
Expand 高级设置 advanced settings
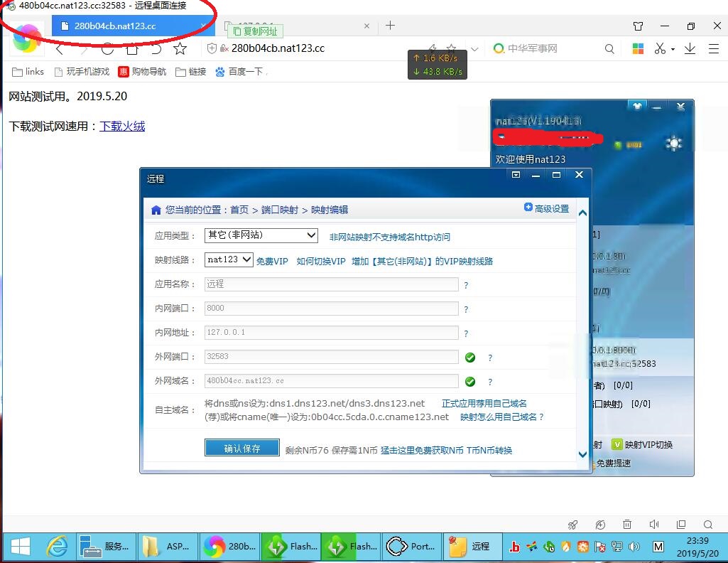546,208
